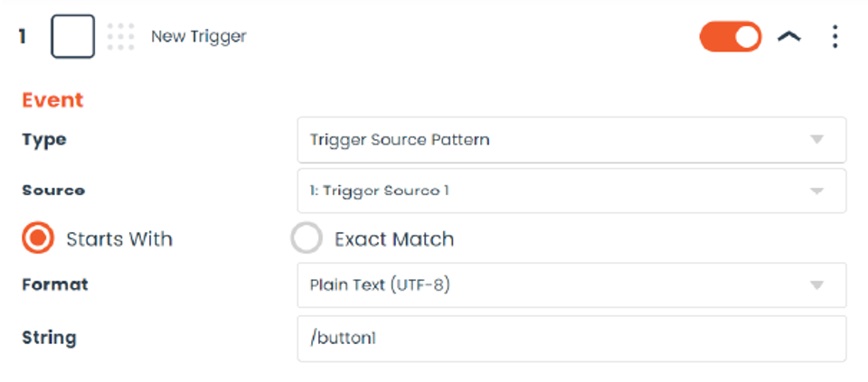Click the dotted drag handle icon
The image size is (868, 382).
coord(120,37)
